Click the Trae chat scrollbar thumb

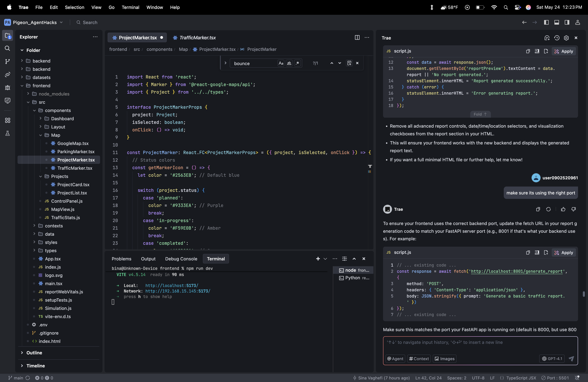point(584,294)
